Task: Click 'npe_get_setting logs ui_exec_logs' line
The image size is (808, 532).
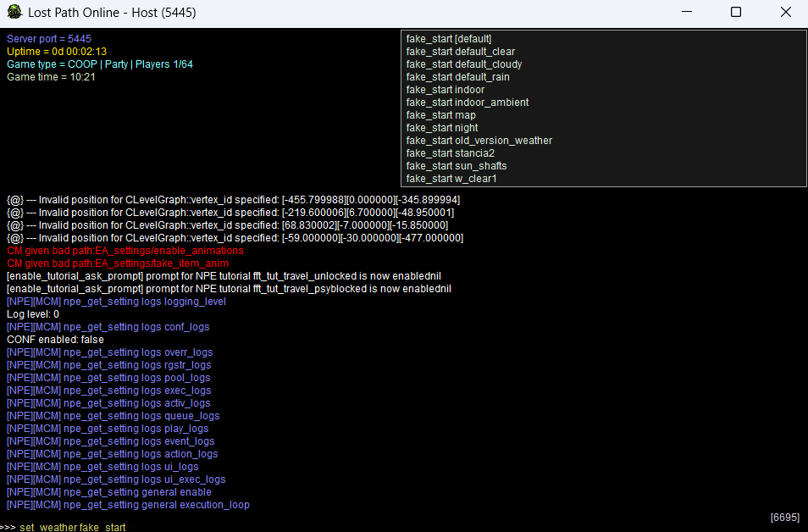Action: (116, 479)
